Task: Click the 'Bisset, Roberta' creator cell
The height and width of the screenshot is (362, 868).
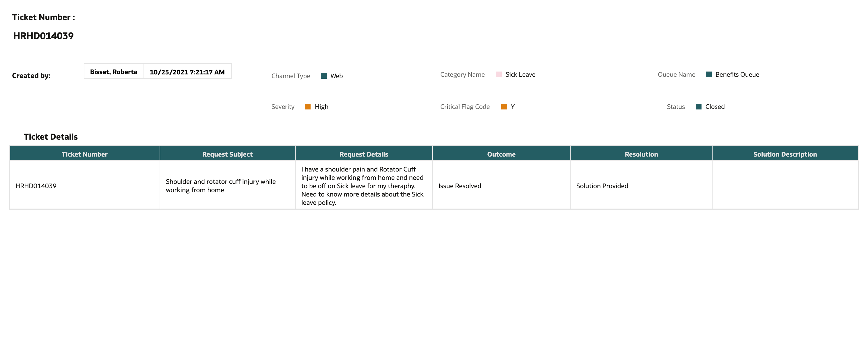Action: (x=114, y=72)
